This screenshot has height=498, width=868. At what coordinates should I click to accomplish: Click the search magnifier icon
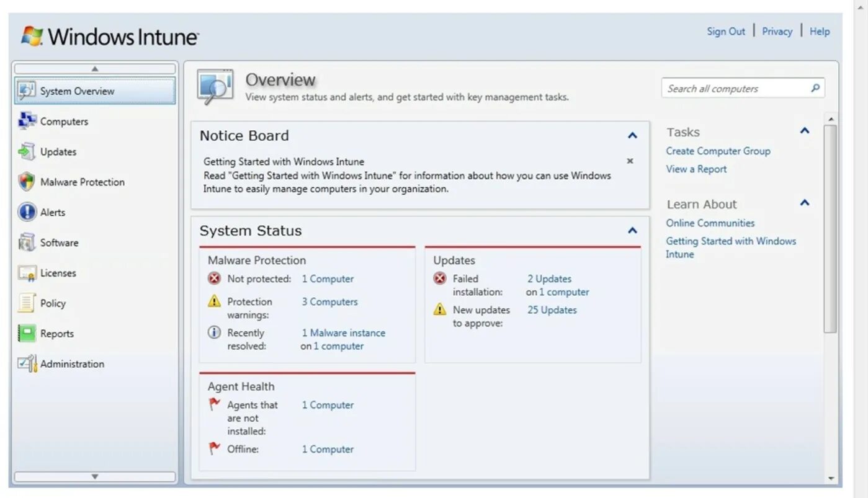(815, 88)
